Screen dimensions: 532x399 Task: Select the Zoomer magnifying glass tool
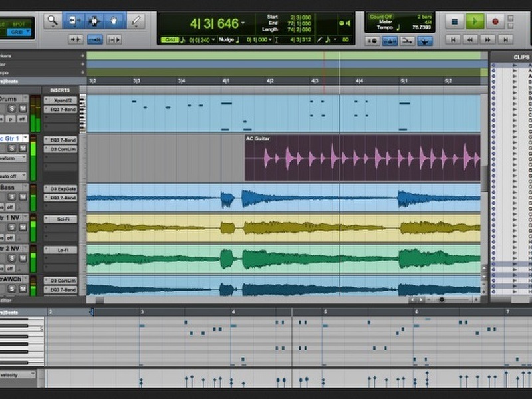pos(52,21)
